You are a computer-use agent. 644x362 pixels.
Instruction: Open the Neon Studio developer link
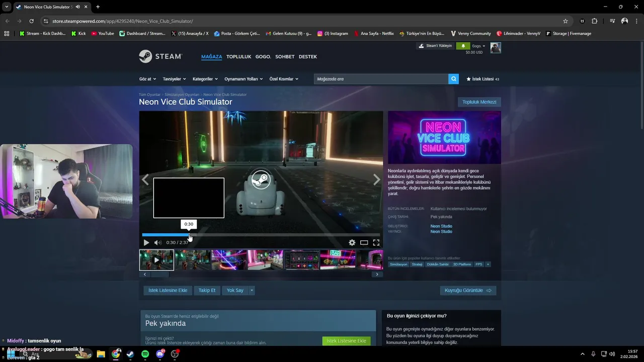[x=441, y=226]
